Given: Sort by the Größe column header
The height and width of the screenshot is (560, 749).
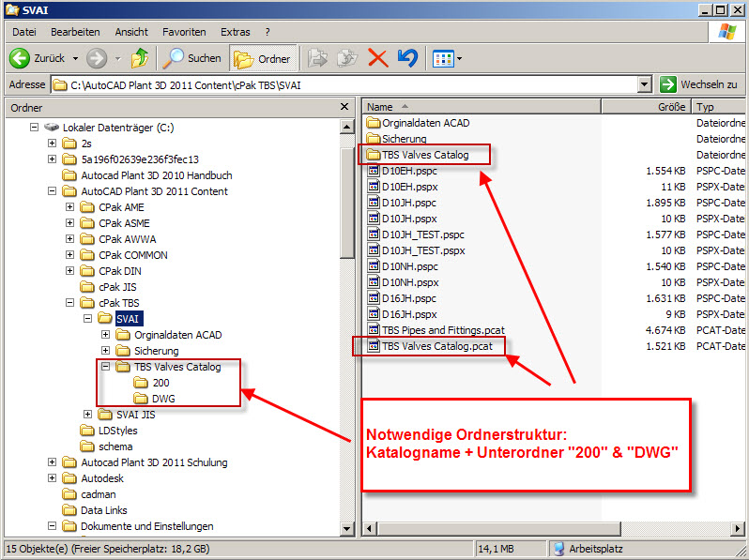Looking at the screenshot, I should click(x=647, y=107).
